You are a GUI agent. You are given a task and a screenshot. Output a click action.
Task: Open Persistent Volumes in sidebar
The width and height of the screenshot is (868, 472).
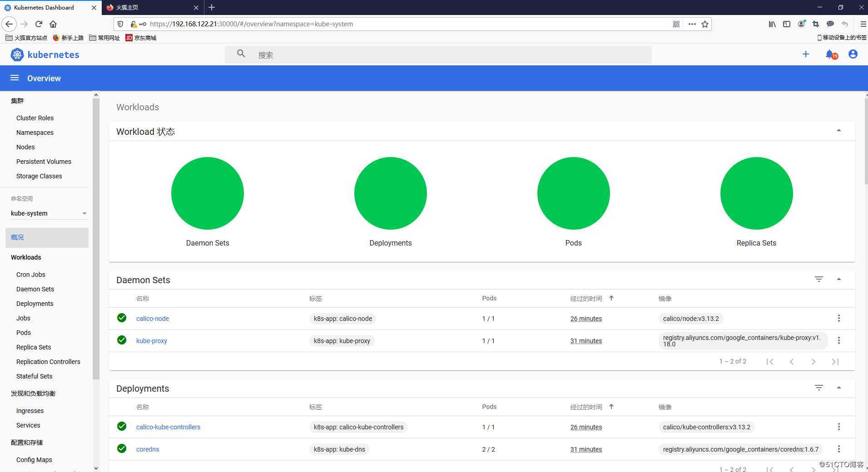point(44,162)
